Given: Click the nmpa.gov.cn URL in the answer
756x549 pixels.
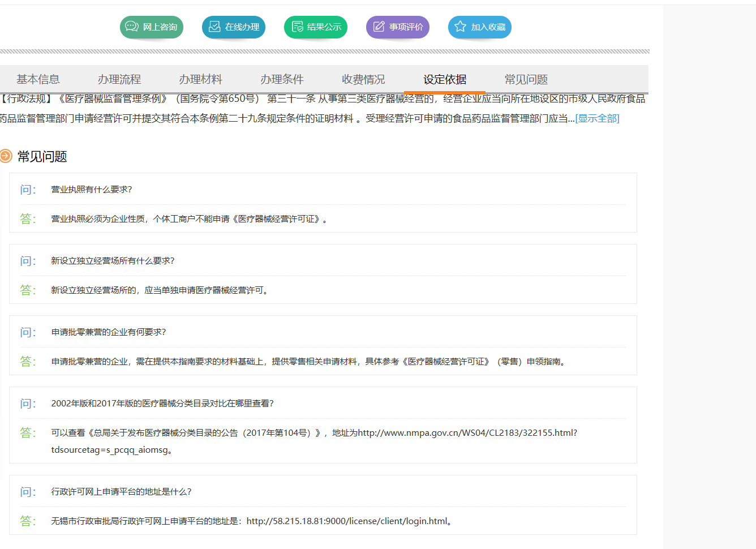Looking at the screenshot, I should point(467,433).
